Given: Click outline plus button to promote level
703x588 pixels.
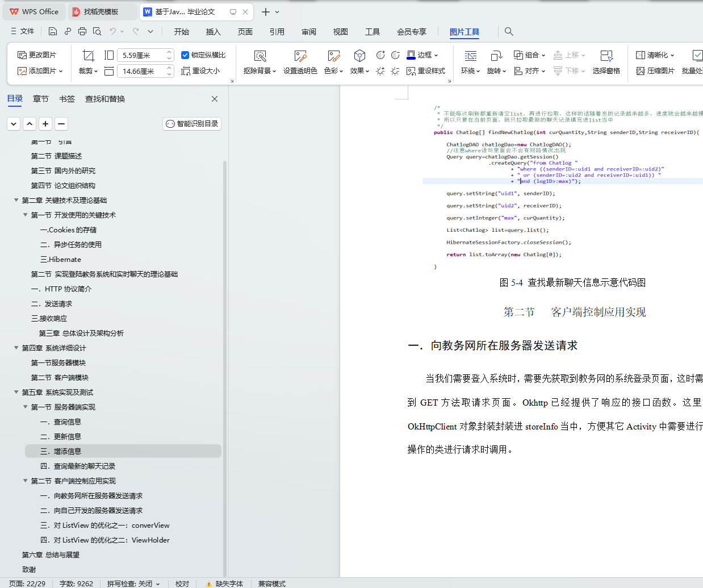Looking at the screenshot, I should 45,123.
